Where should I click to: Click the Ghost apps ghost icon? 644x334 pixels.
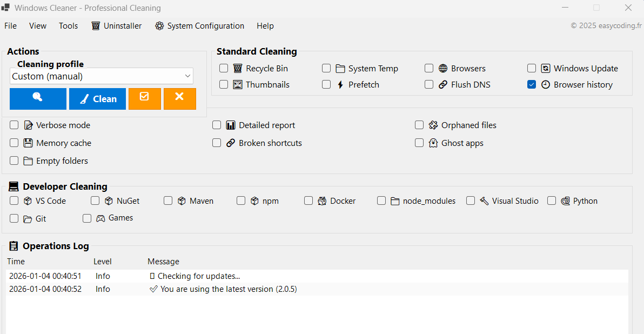(433, 143)
